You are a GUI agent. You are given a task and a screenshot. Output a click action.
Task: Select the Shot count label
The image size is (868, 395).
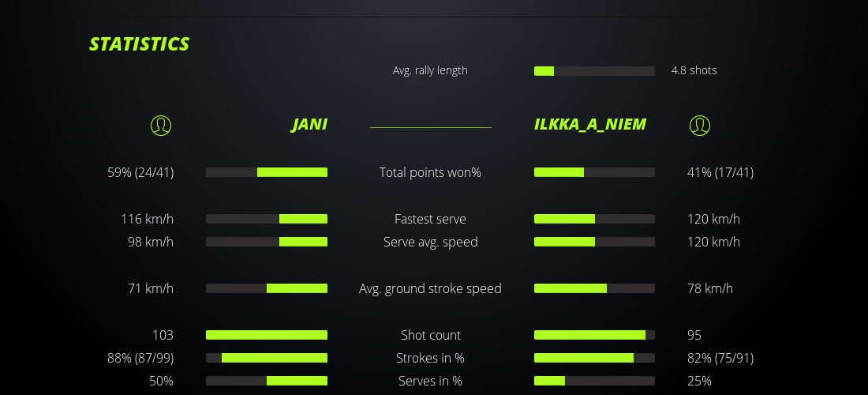click(430, 335)
